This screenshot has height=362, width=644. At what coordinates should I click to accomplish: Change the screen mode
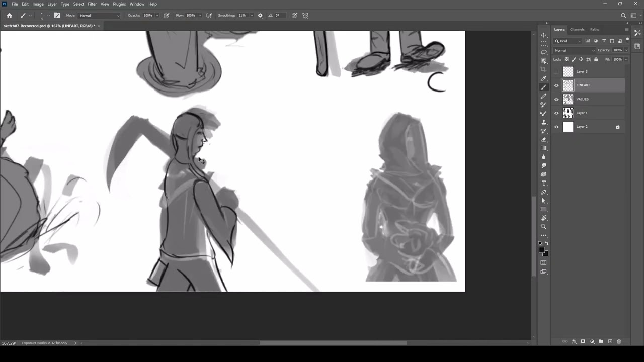543,271
